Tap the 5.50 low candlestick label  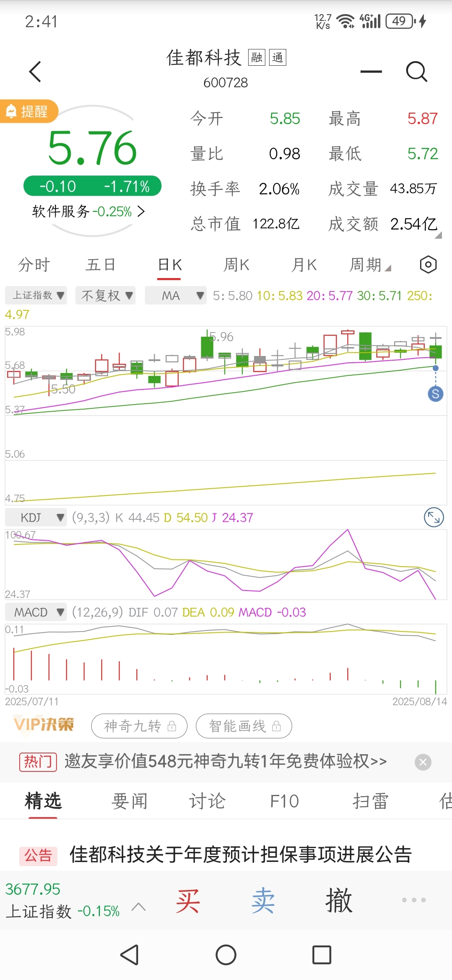coord(63,389)
